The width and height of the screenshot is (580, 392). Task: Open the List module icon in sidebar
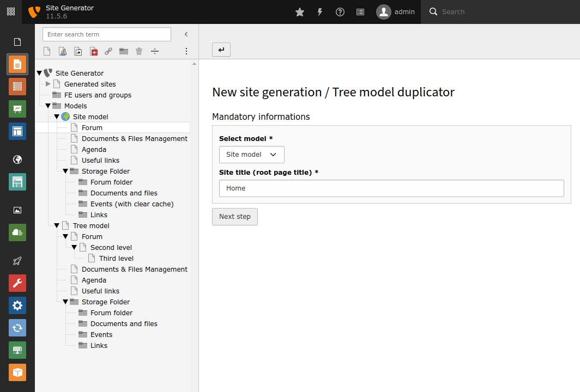(x=17, y=87)
